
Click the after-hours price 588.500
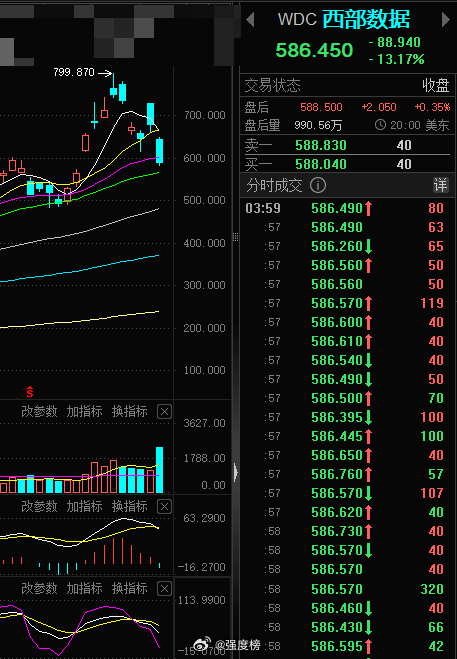(321, 107)
